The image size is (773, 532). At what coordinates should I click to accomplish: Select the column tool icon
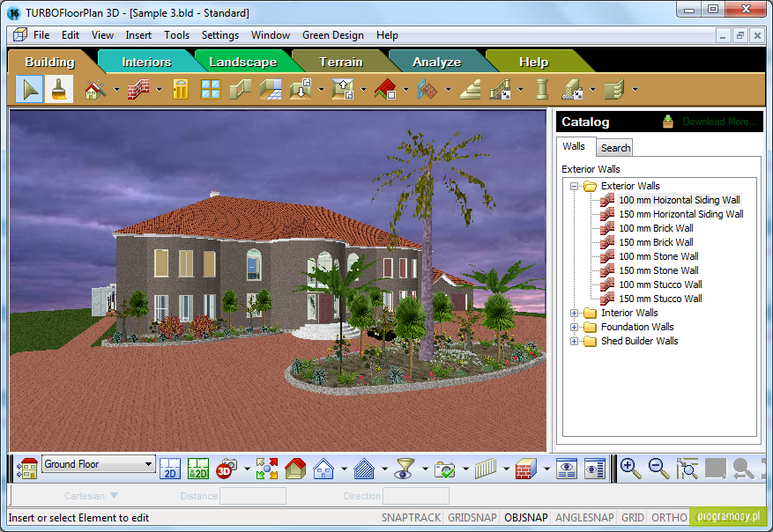click(x=542, y=89)
